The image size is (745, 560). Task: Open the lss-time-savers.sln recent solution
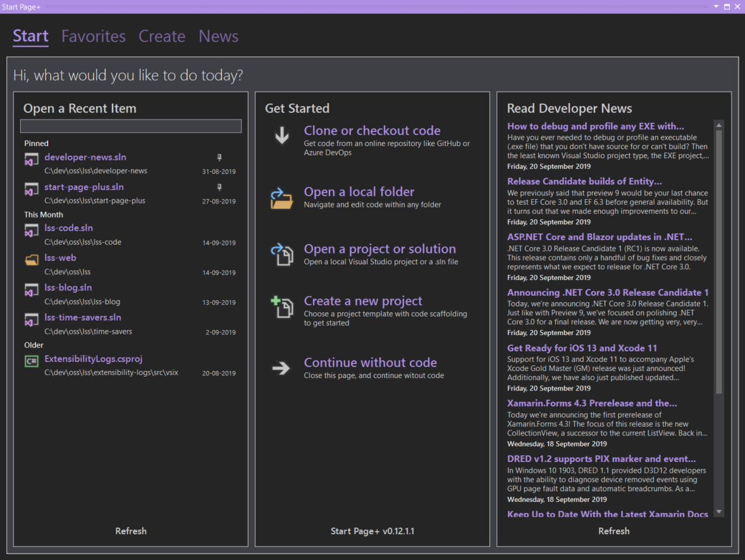point(83,317)
